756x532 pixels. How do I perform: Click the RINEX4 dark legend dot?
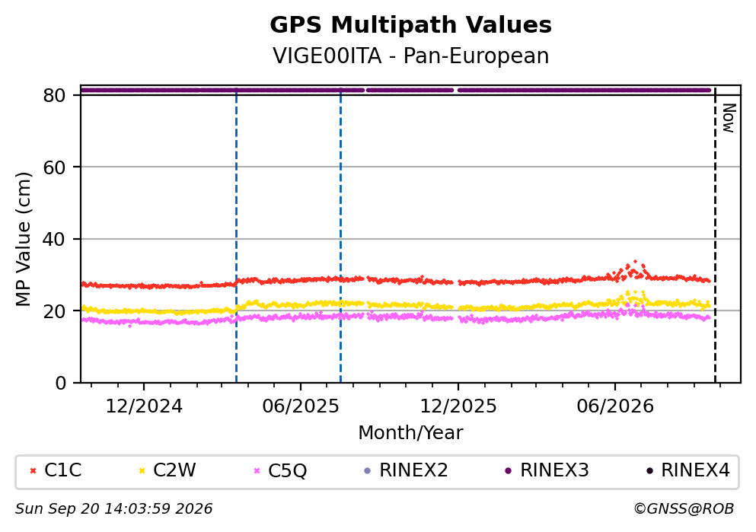coord(649,471)
